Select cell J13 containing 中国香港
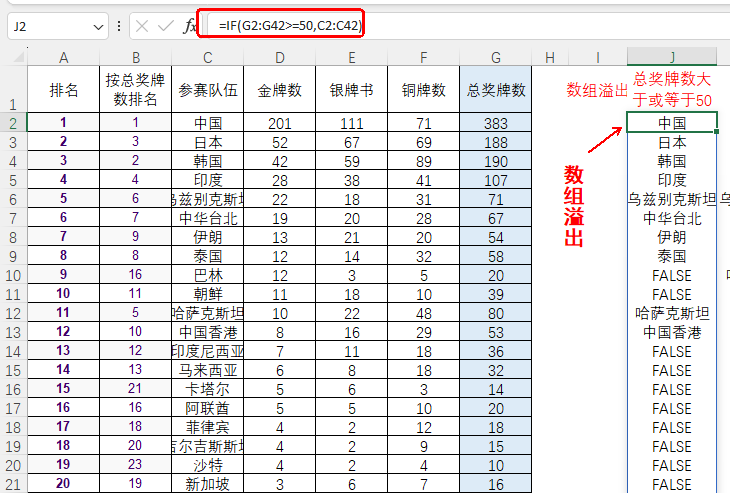 tap(672, 332)
